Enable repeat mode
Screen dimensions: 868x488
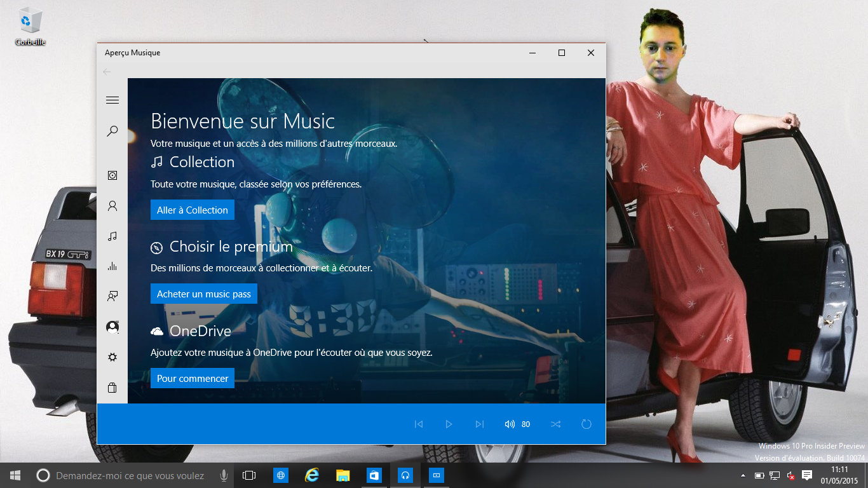click(586, 424)
